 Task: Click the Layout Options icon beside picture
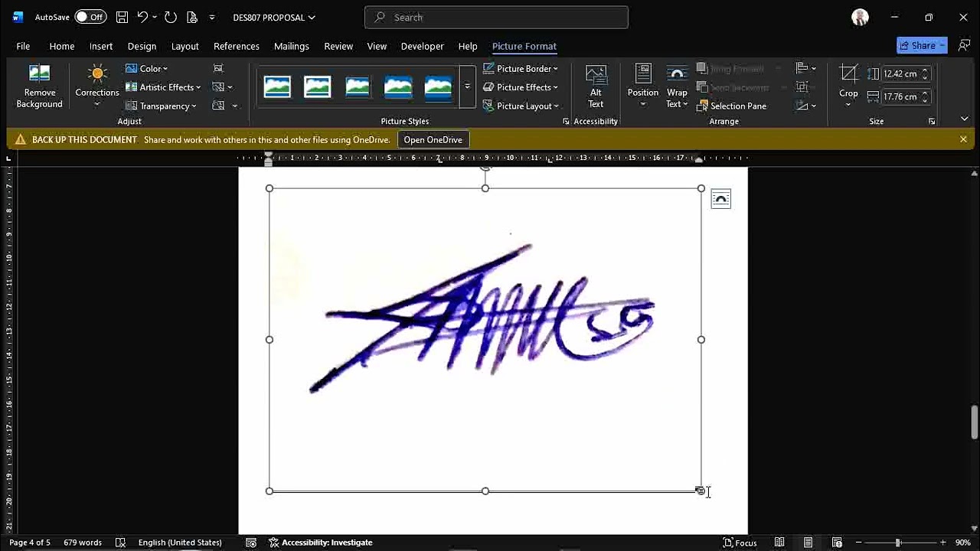coord(720,199)
